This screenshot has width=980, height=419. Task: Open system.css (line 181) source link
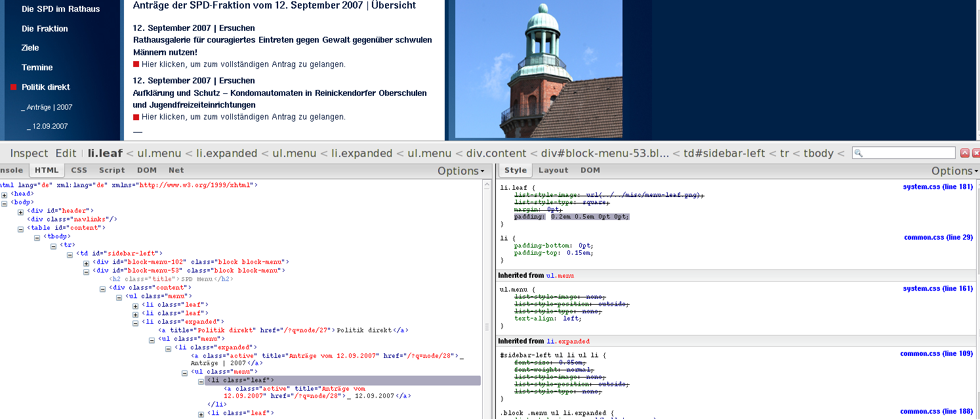[937, 187]
